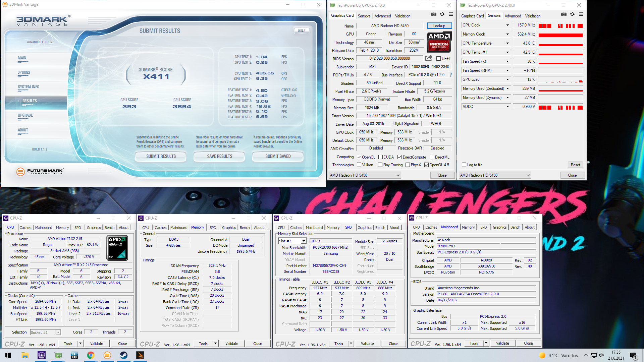Viewport: 644px width, 362px height.
Task: Expand the VDDC sensor dropdown
Action: (x=507, y=107)
